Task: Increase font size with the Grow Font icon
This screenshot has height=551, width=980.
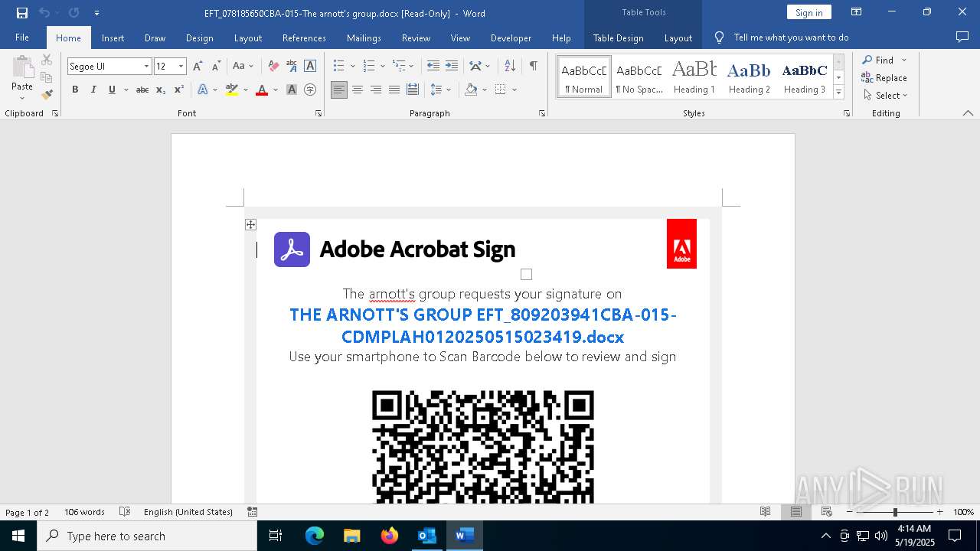Action: [198, 66]
